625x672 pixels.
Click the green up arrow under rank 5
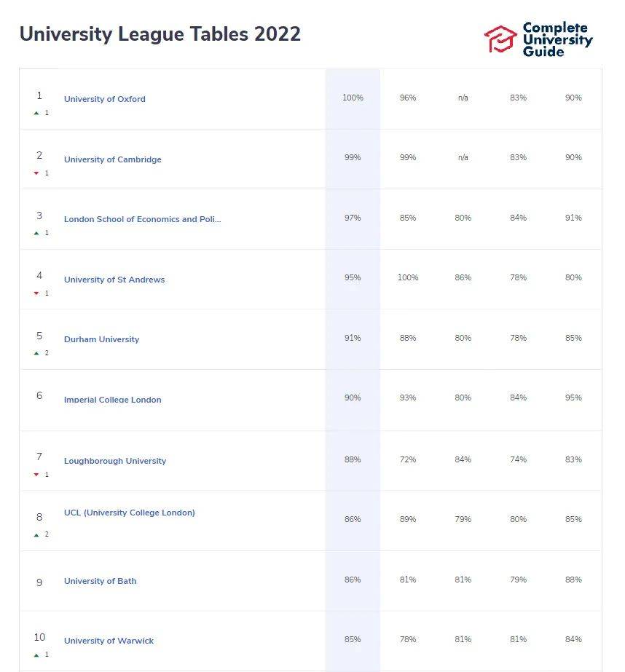pyautogui.click(x=36, y=353)
